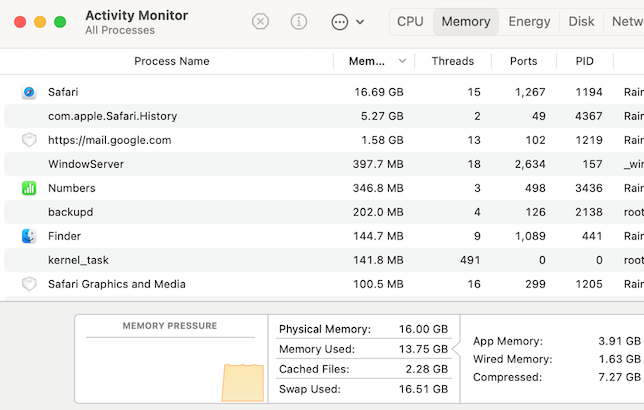
Task: Click the Safari compass icon
Action: [29, 92]
